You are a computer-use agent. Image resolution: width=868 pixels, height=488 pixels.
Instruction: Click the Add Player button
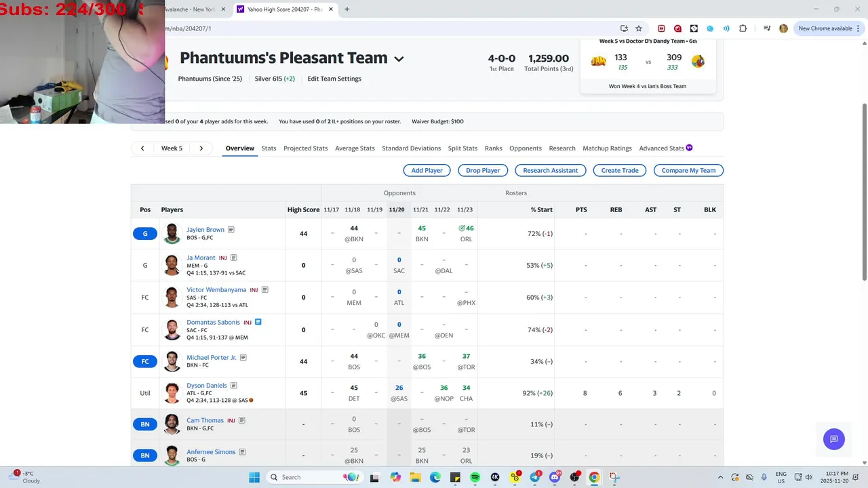coord(427,170)
